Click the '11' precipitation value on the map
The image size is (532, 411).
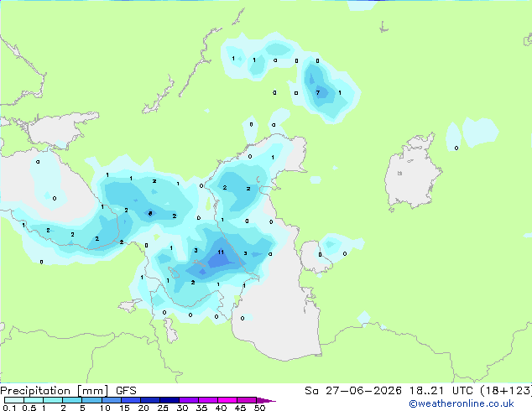221,252
